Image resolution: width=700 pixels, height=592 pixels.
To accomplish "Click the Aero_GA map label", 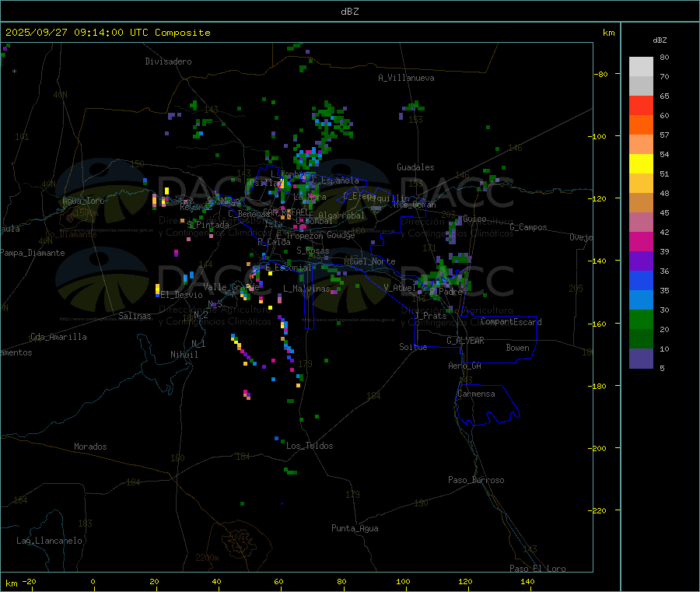I will 465,366.
